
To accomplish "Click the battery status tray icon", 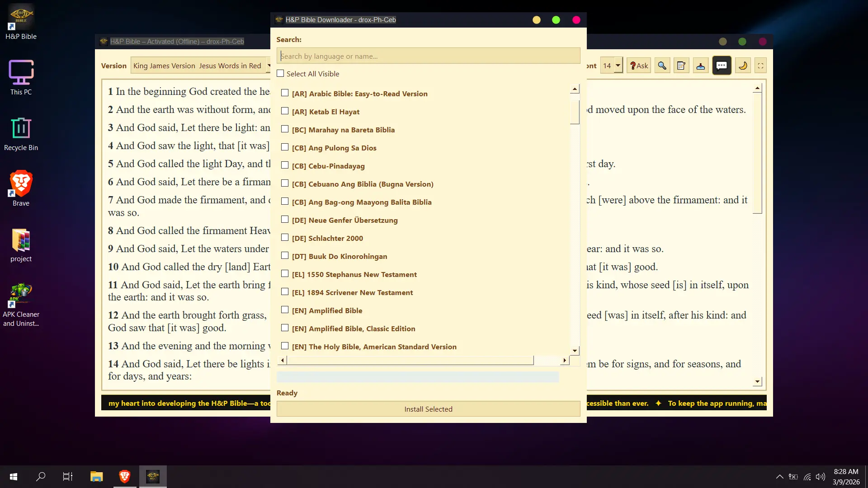I will 793,477.
